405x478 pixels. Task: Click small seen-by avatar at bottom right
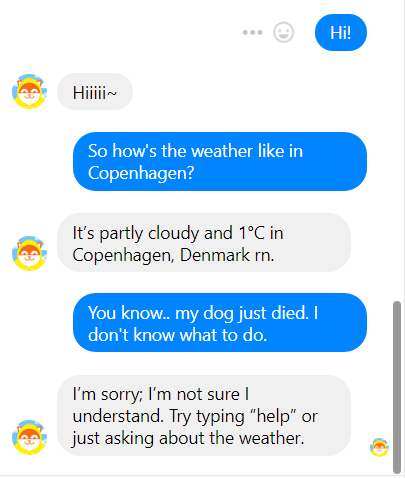point(379,447)
